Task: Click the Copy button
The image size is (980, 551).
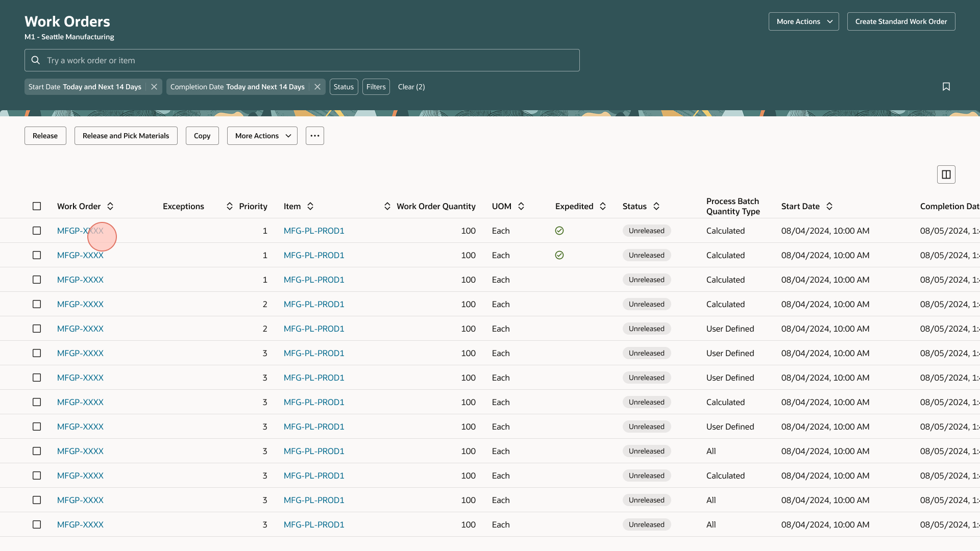Action: pyautogui.click(x=202, y=136)
